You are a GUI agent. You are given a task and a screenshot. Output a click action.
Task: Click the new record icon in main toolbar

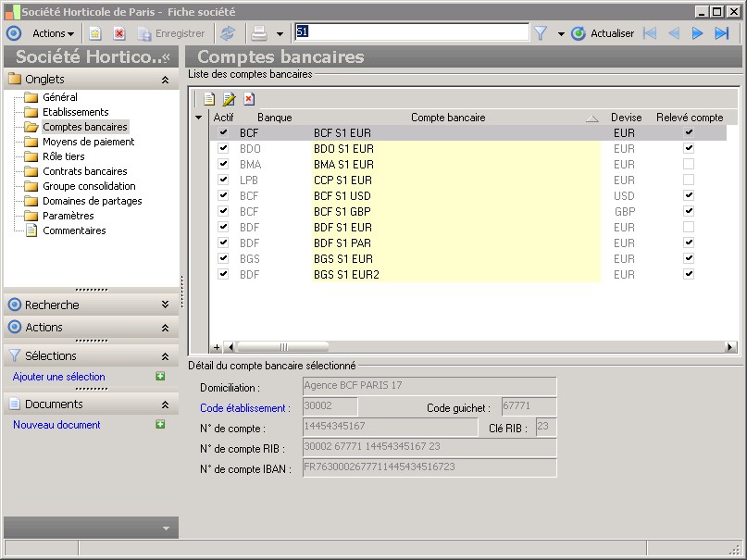pyautogui.click(x=95, y=33)
